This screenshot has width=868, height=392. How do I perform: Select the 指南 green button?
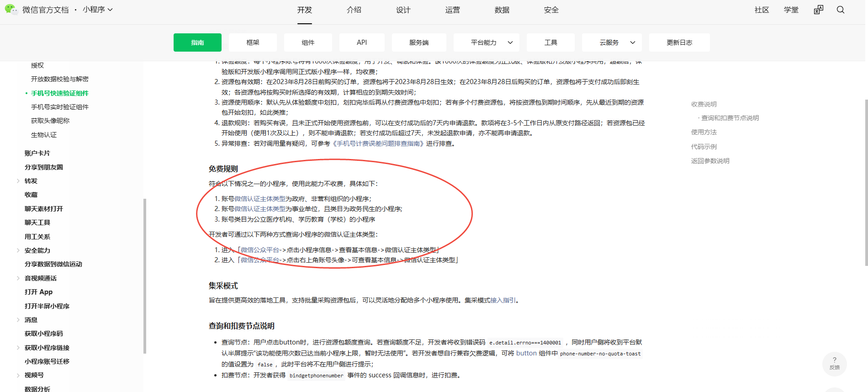click(x=197, y=42)
